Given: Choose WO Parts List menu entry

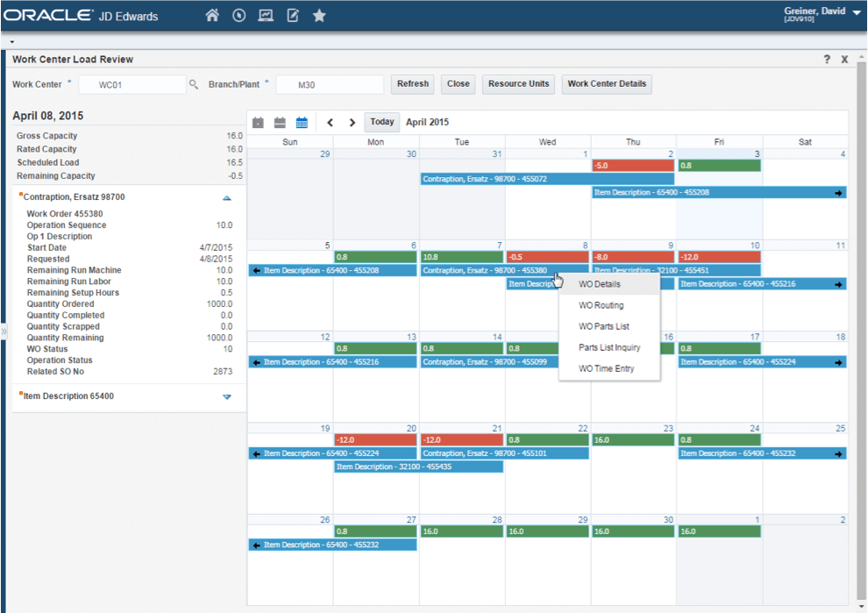Looking at the screenshot, I should coord(603,326).
